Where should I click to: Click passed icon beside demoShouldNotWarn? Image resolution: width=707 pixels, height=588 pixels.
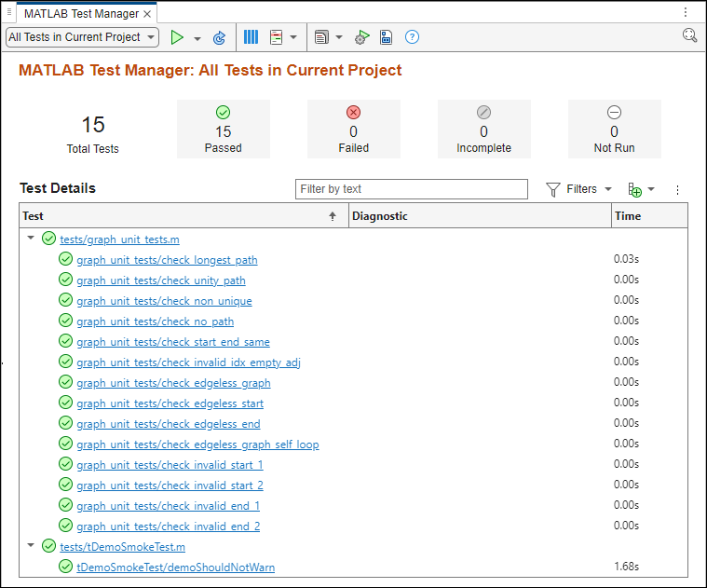click(x=65, y=567)
